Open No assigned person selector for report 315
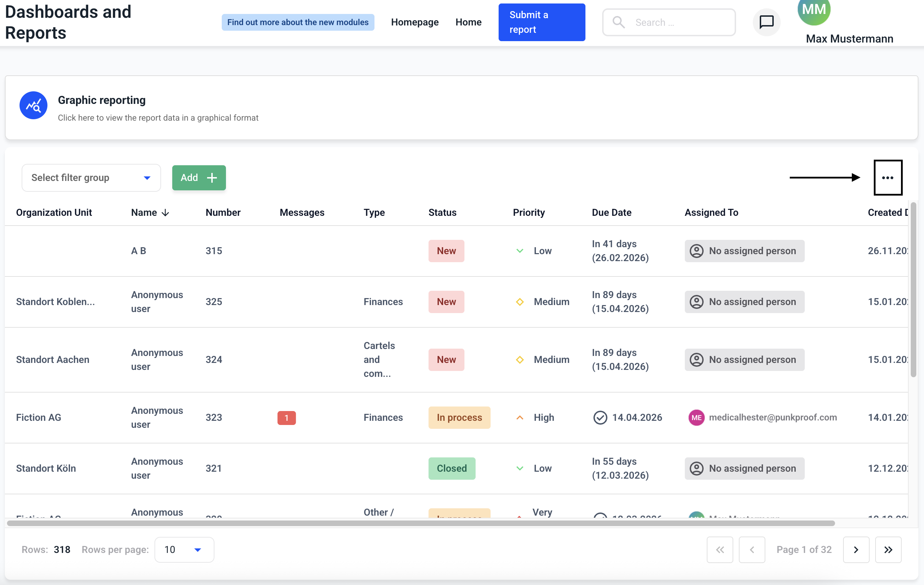 click(x=744, y=251)
